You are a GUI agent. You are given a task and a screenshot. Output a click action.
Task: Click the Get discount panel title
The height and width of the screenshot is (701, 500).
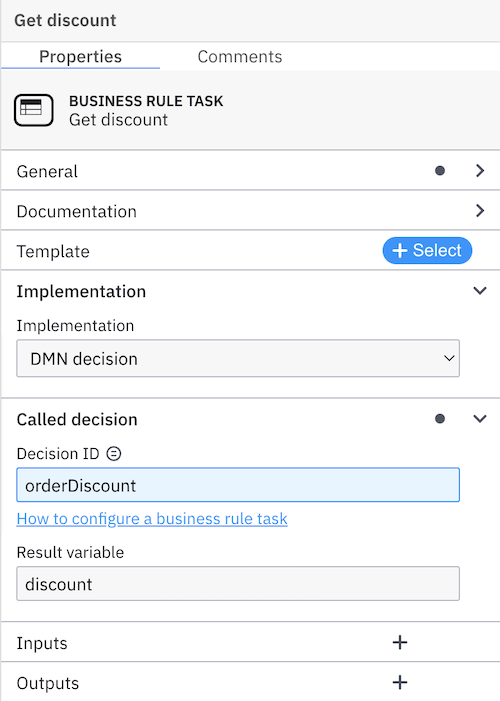(x=65, y=21)
